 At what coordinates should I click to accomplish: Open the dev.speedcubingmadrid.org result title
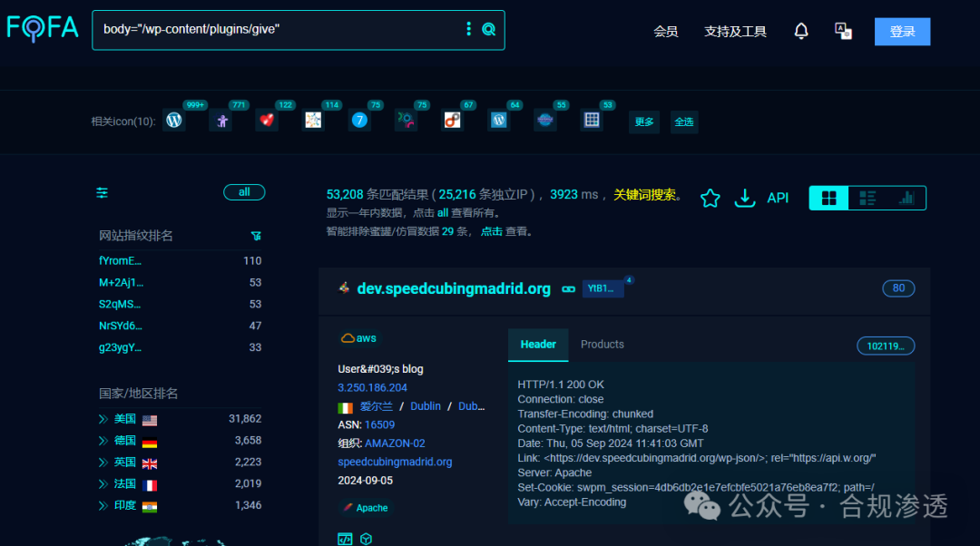(454, 288)
